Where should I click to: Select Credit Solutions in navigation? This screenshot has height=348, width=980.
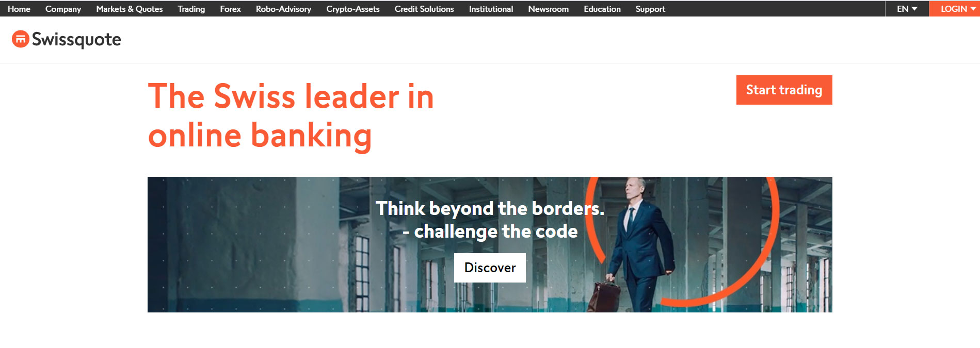(x=424, y=9)
